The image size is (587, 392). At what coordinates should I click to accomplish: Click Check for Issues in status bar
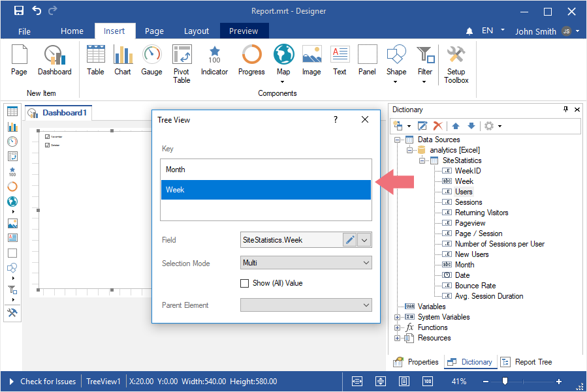click(x=48, y=382)
